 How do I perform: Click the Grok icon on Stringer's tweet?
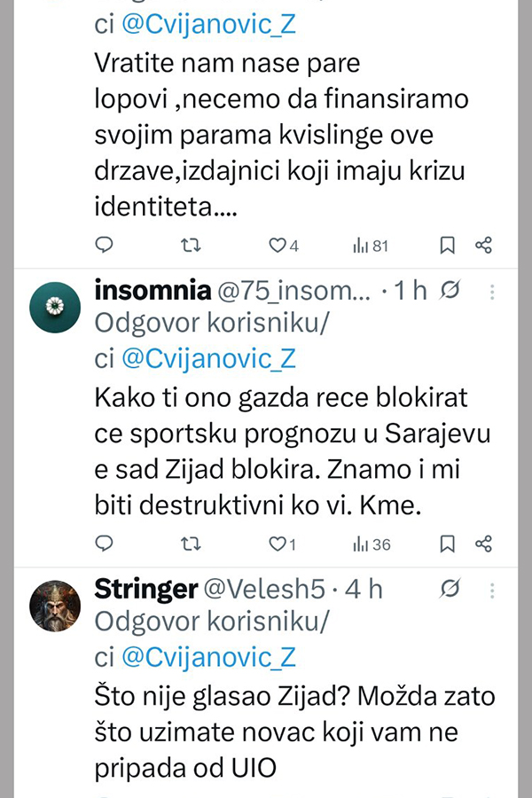coord(450,589)
